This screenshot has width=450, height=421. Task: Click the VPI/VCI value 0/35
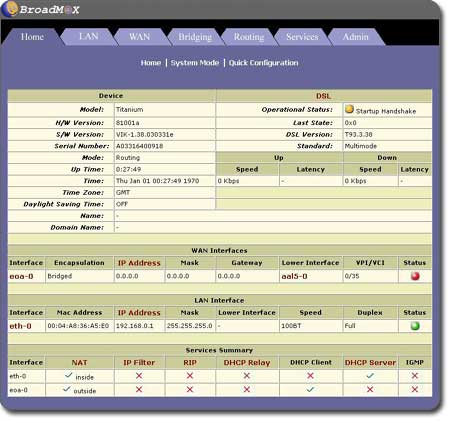point(352,276)
